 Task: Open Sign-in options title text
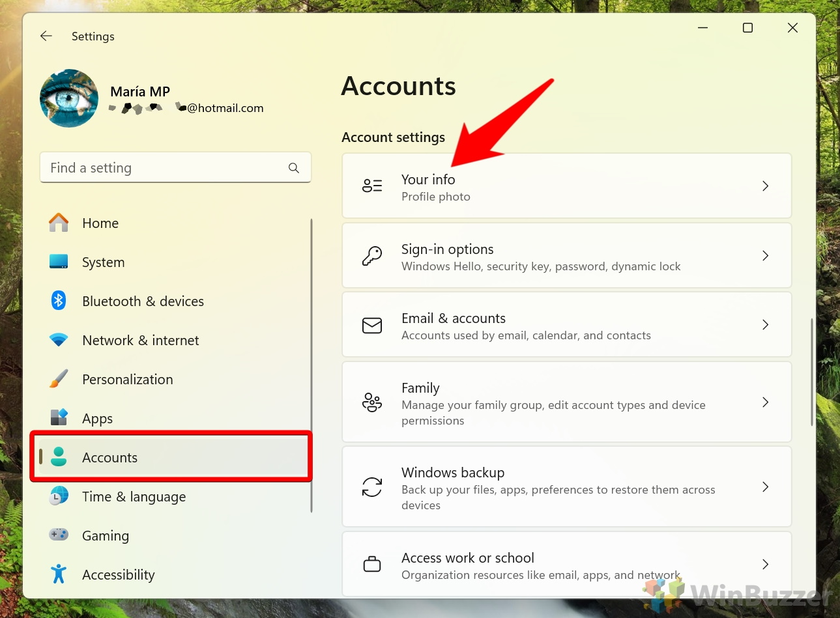tap(447, 249)
